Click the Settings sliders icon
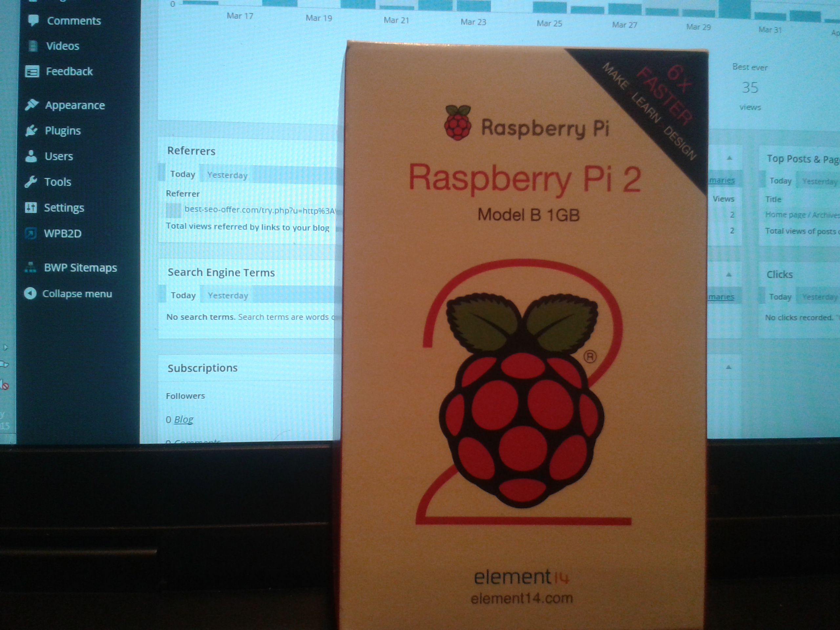The height and width of the screenshot is (630, 840). pyautogui.click(x=31, y=207)
